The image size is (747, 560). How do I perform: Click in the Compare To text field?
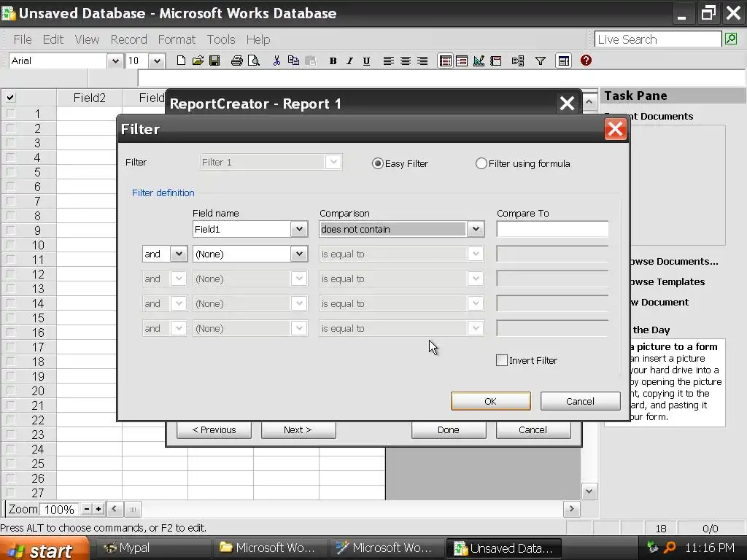tap(552, 229)
